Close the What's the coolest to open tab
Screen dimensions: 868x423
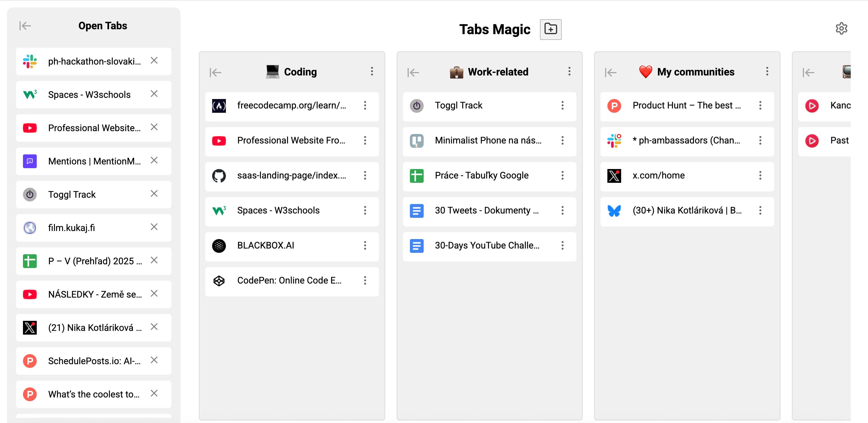(154, 393)
